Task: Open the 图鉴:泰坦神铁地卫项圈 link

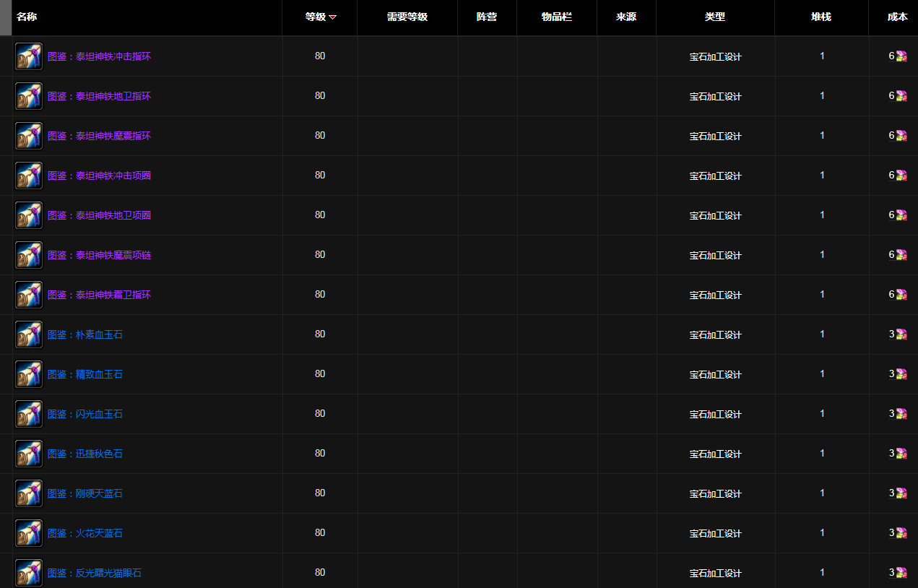Action: (99, 215)
